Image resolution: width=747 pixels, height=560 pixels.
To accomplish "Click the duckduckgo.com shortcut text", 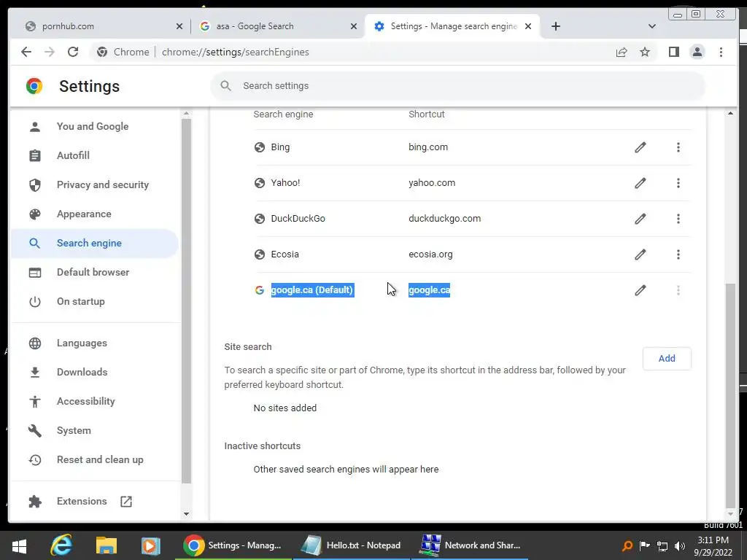I will coord(444,219).
